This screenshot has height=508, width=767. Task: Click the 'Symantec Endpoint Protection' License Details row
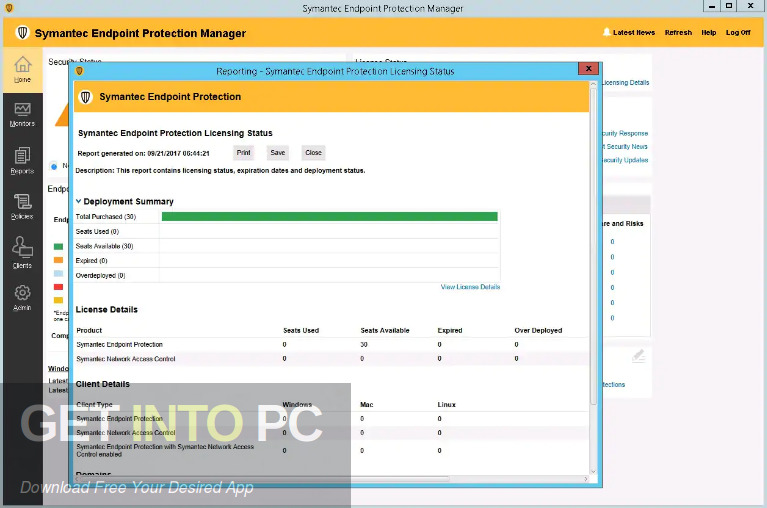tap(331, 345)
